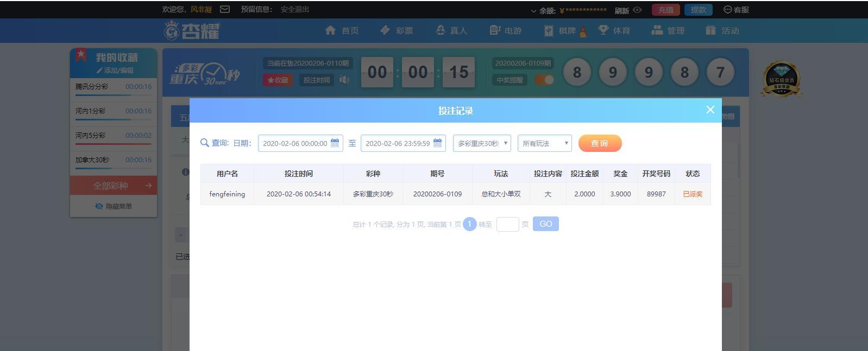Viewport: 868px width, 351px height.
Task: Click the 已派奖 status cell
Action: point(693,194)
